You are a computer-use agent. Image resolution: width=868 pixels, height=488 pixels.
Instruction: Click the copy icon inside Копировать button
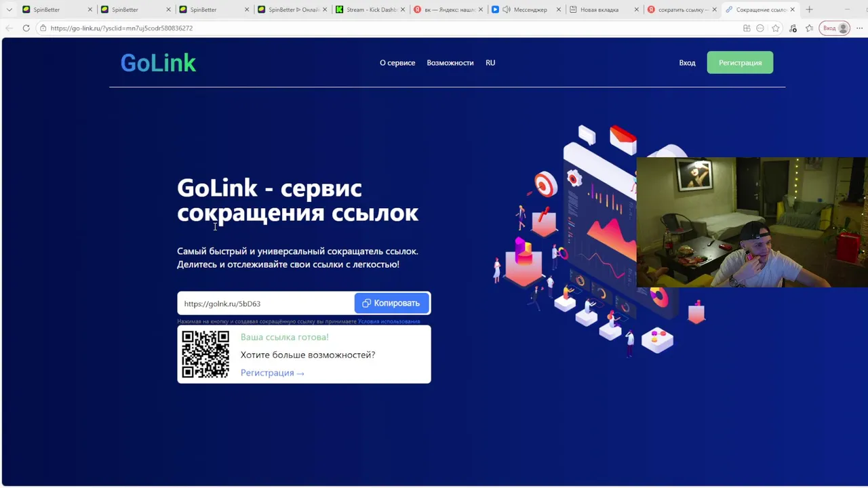coord(366,303)
